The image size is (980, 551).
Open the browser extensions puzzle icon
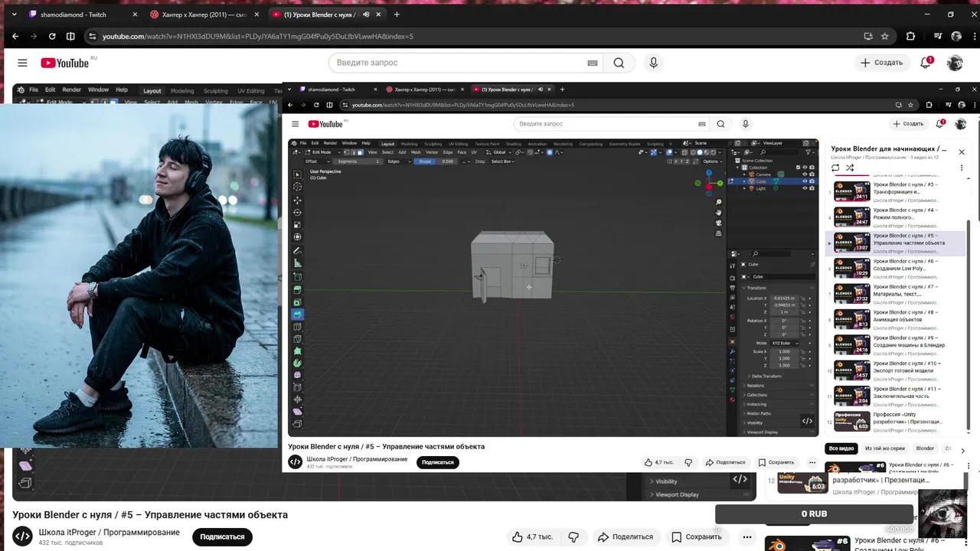click(x=910, y=36)
